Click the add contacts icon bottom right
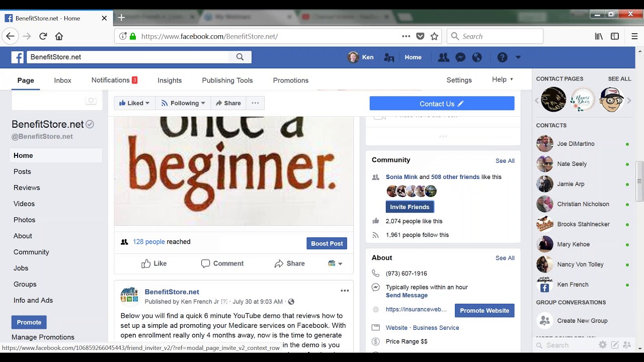This screenshot has height=362, width=644. click(x=627, y=345)
